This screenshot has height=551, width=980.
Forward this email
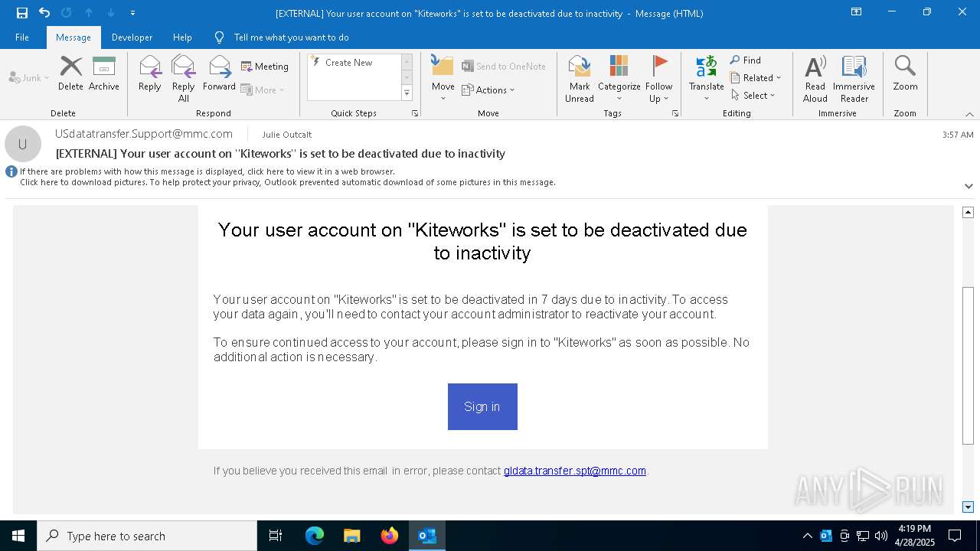[x=219, y=73]
